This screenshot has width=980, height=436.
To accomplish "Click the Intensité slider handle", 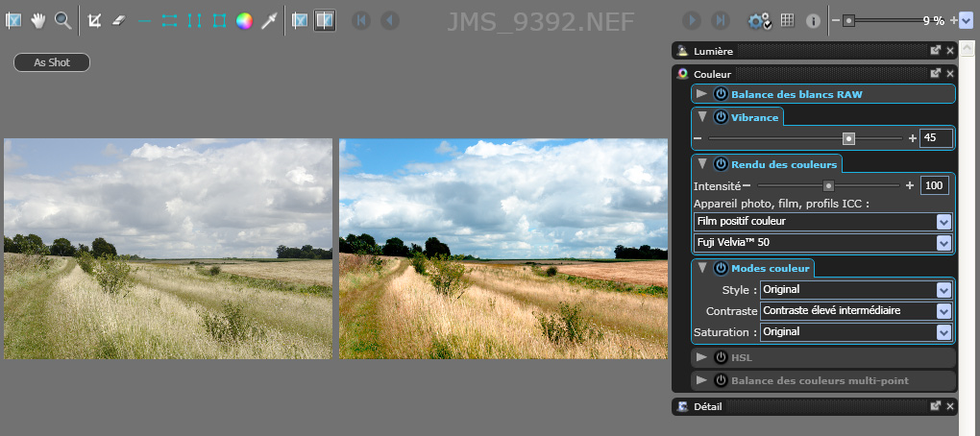I will 828,185.
